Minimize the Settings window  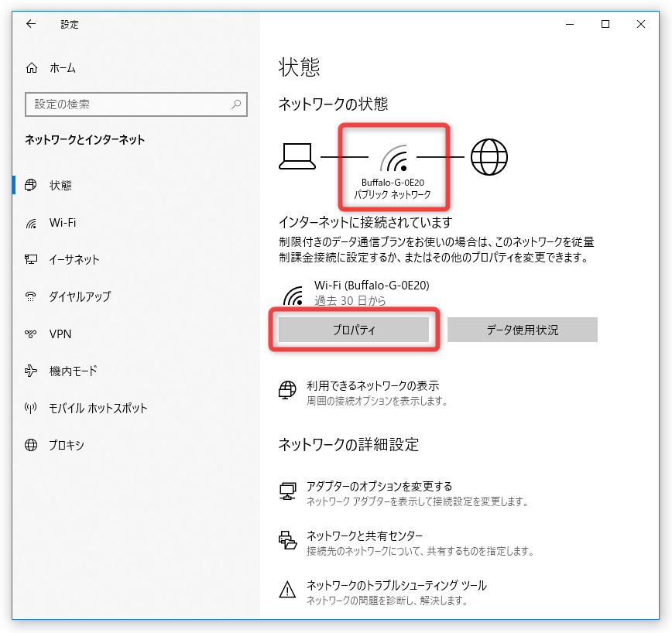click(570, 25)
